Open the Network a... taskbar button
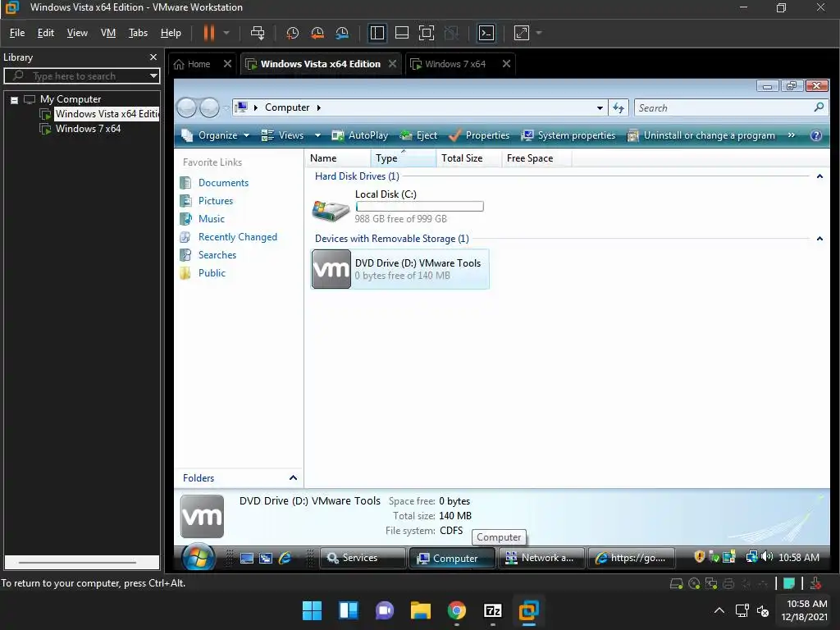The height and width of the screenshot is (630, 840). [x=541, y=558]
